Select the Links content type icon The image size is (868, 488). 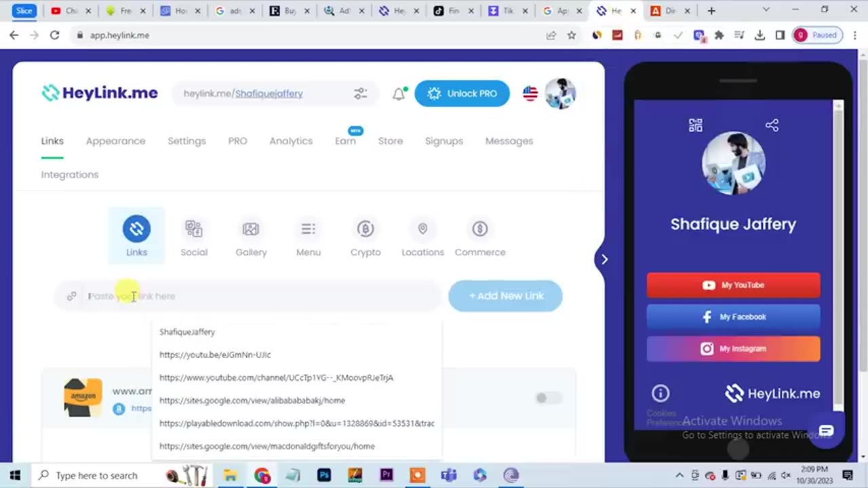[x=136, y=229]
